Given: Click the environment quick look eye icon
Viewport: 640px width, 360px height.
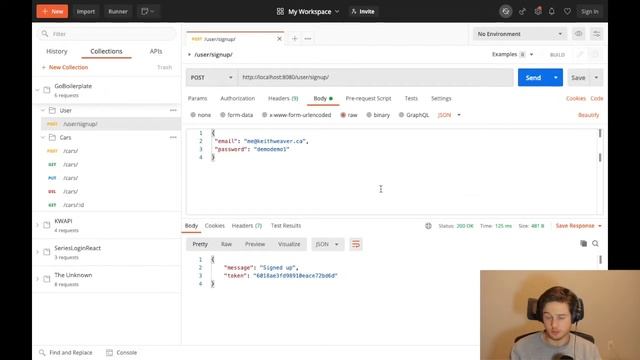Looking at the screenshot, I should click(x=578, y=34).
